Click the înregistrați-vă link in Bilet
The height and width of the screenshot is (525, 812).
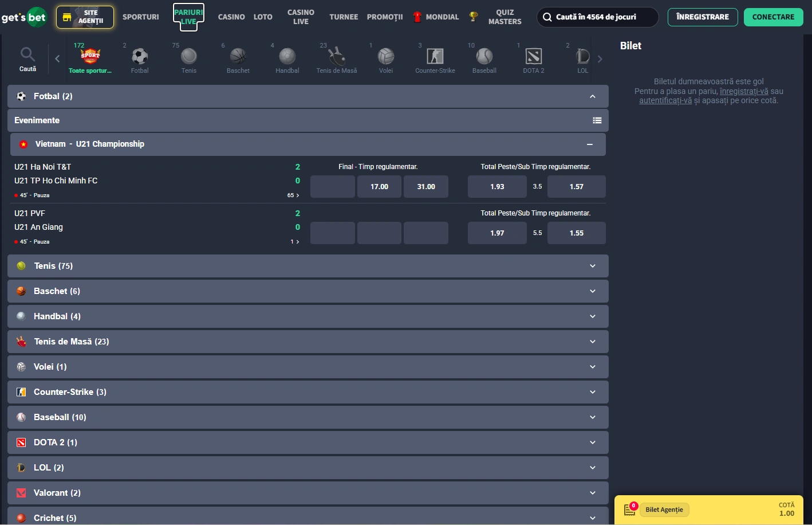[744, 91]
